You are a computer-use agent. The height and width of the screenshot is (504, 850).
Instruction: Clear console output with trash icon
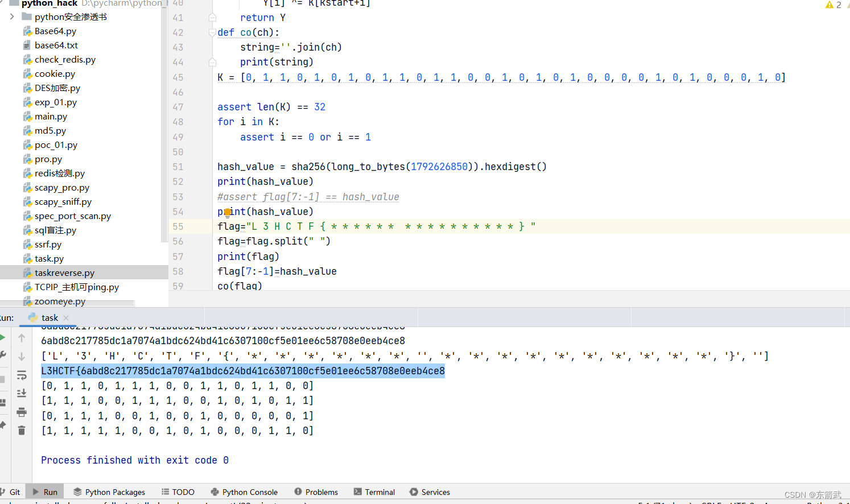pyautogui.click(x=22, y=430)
